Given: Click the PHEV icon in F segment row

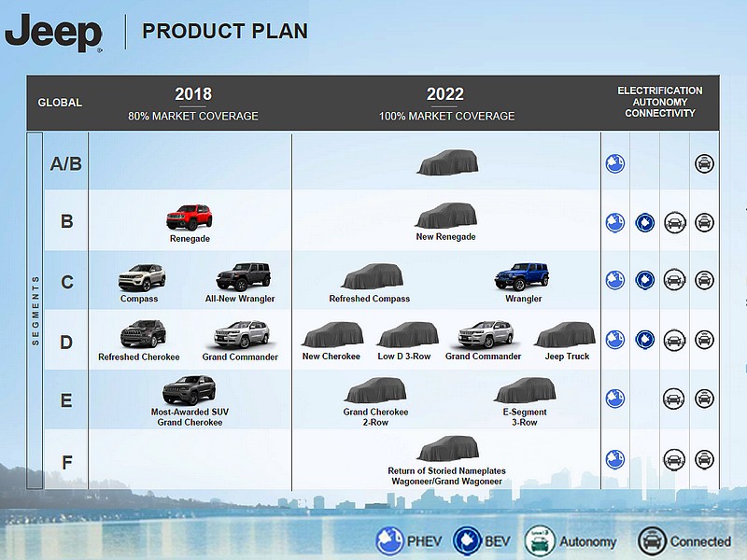Looking at the screenshot, I should pyautogui.click(x=615, y=459).
